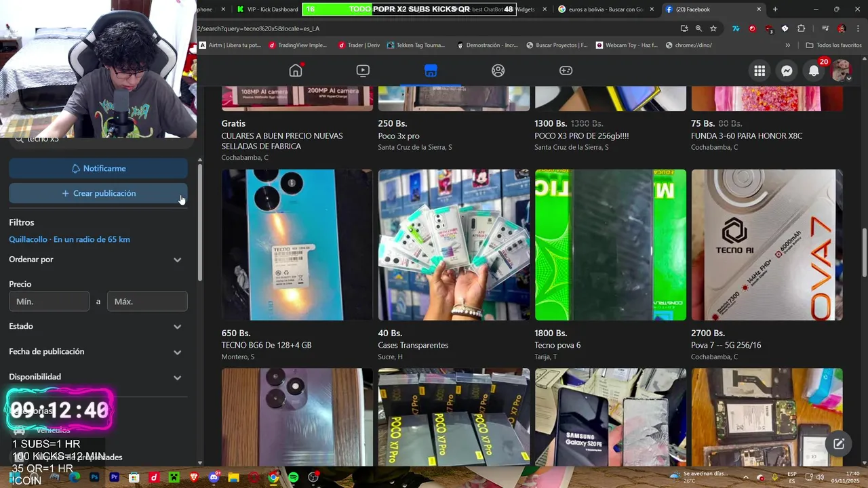Image resolution: width=868 pixels, height=488 pixels.
Task: Open Messenger chats icon
Action: (x=787, y=70)
